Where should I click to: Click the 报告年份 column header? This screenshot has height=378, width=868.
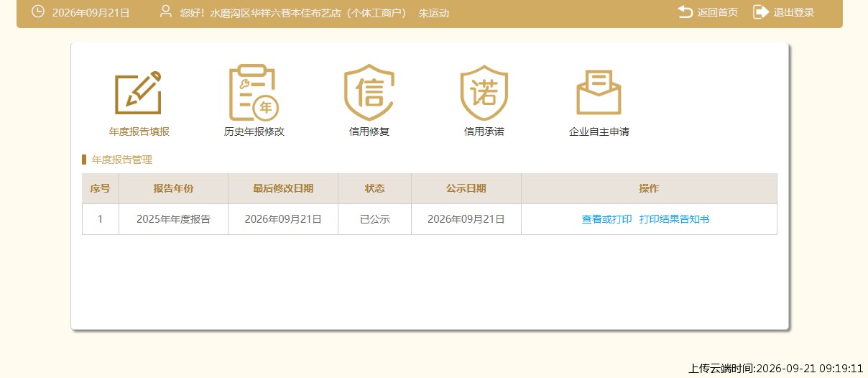coord(173,188)
